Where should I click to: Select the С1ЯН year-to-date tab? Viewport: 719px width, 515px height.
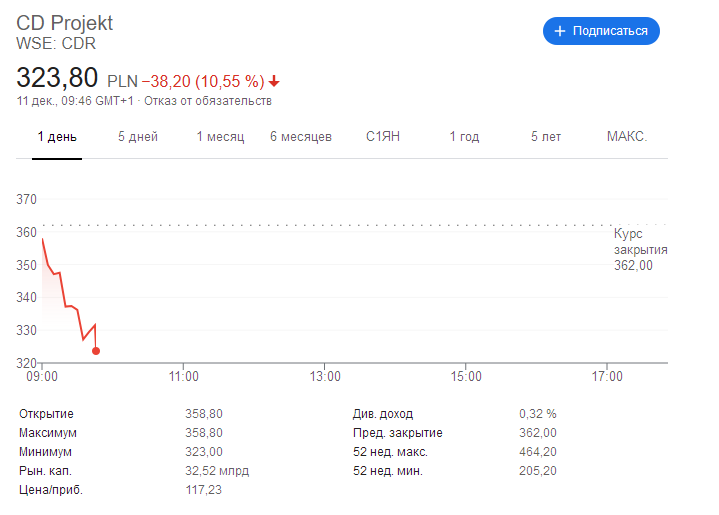[x=383, y=137]
